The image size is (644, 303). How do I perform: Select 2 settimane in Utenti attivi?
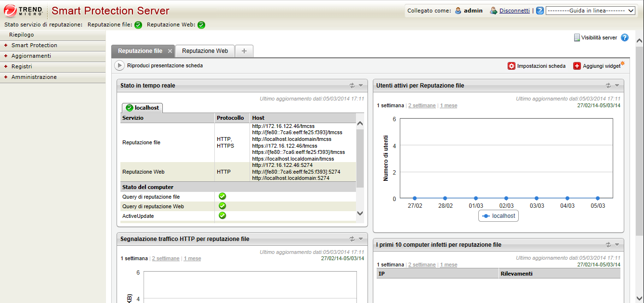tap(422, 105)
